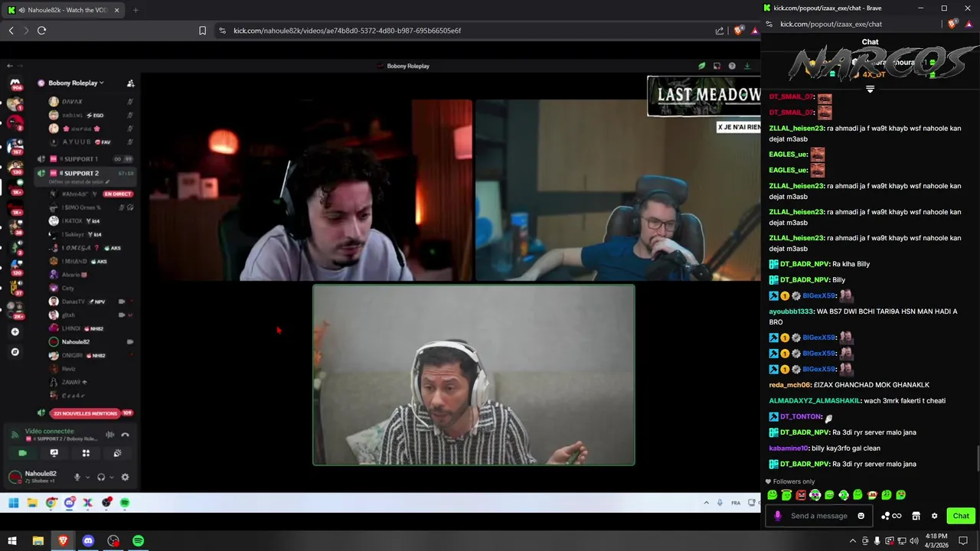The width and height of the screenshot is (980, 551).
Task: Open the system volume control
Action: pyautogui.click(x=913, y=541)
